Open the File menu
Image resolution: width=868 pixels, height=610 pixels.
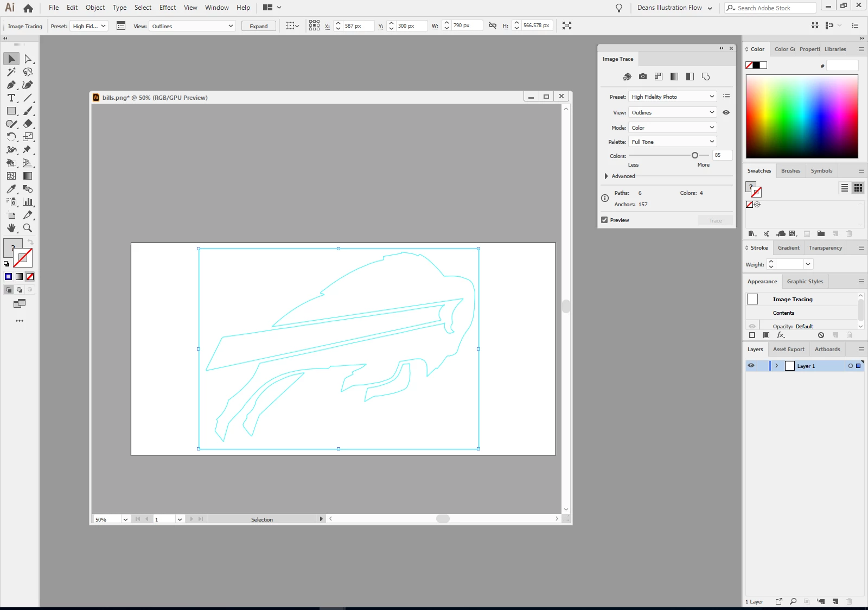[54, 8]
